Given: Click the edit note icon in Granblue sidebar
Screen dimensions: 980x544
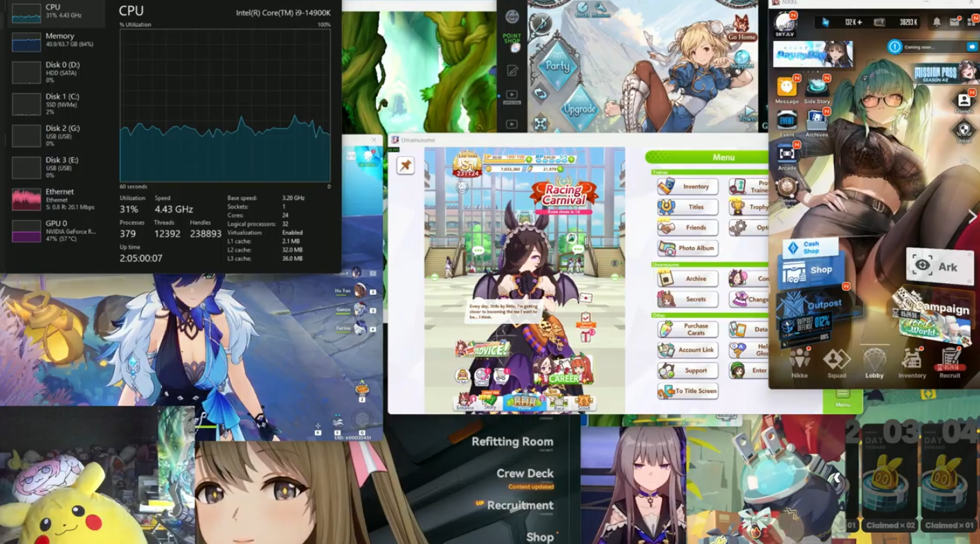Looking at the screenshot, I should pos(512,70).
